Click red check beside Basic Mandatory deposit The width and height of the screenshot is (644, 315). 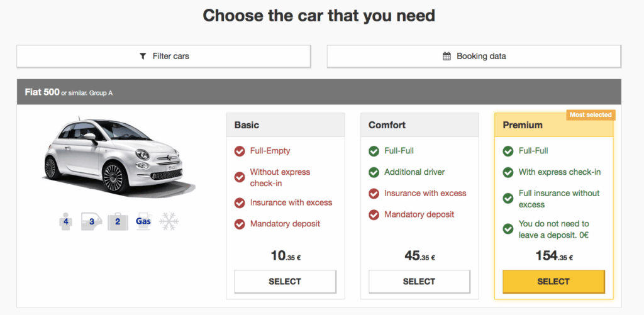point(240,224)
